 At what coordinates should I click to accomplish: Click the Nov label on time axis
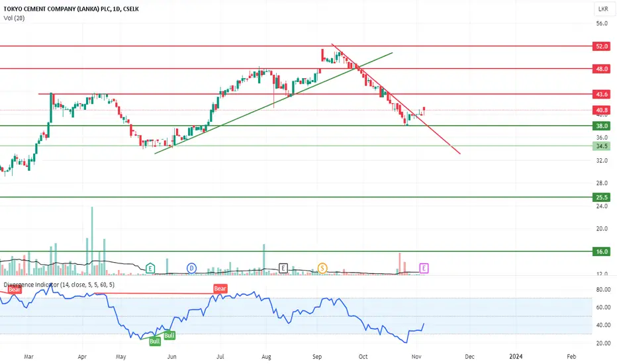tap(416, 357)
